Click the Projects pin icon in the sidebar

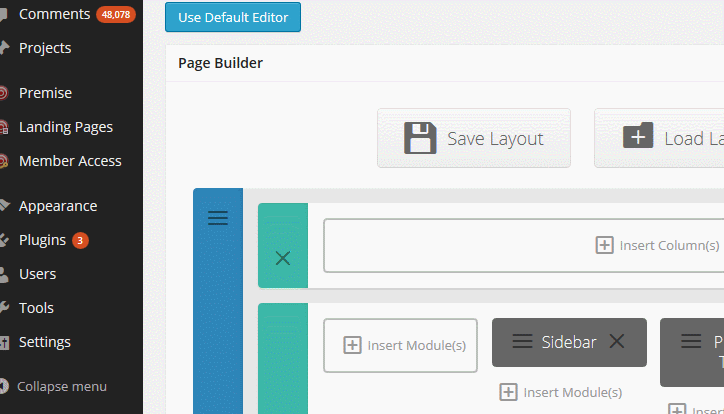(4, 48)
